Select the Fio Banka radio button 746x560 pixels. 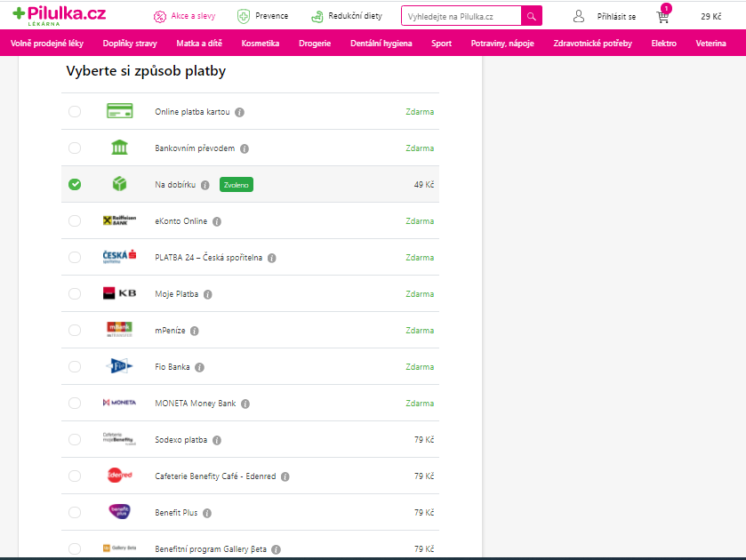[75, 367]
